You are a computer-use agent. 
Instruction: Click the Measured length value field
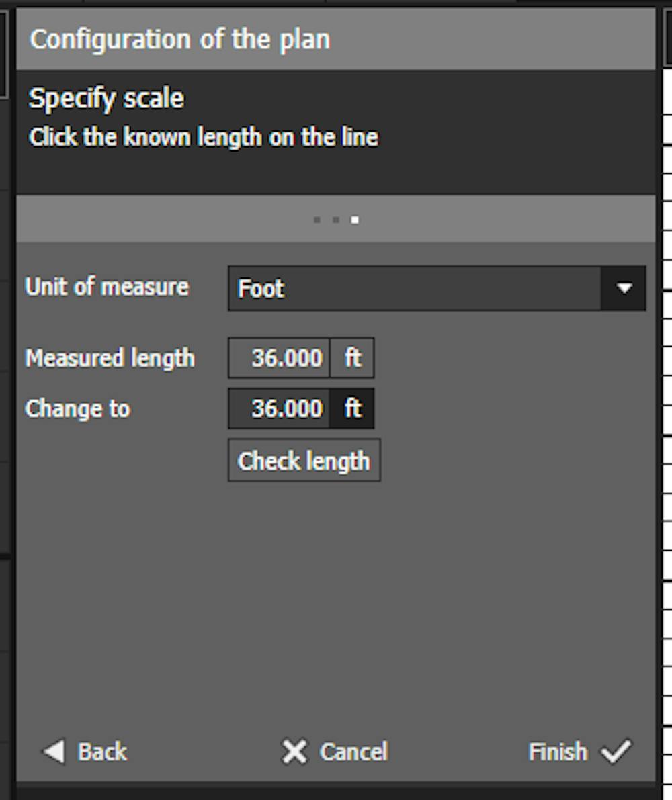280,358
